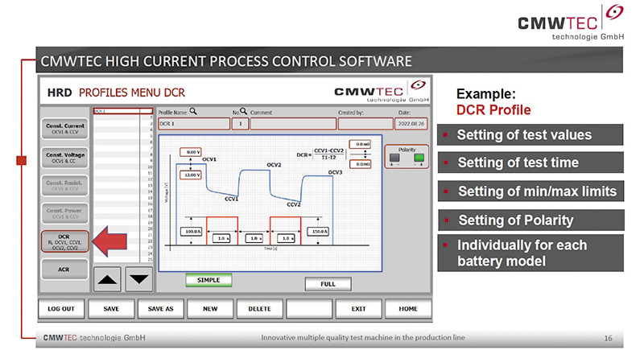644x350 pixels.
Task: Click the 1.0 s field under the CCV2 pulse
Action: 286,238
